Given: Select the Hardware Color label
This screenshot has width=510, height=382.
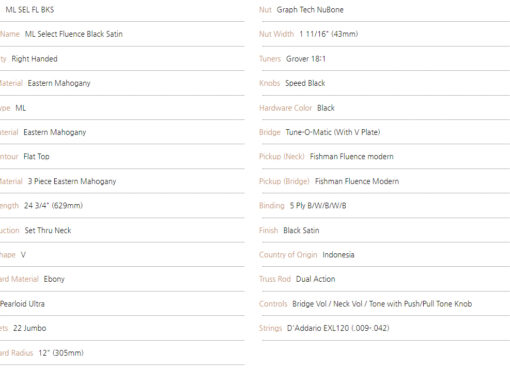Looking at the screenshot, I should click(285, 108).
